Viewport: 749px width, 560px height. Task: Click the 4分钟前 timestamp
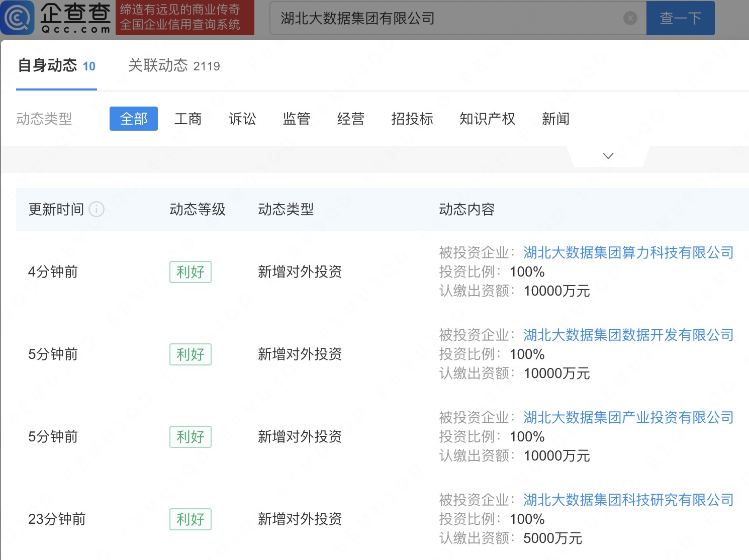53,272
